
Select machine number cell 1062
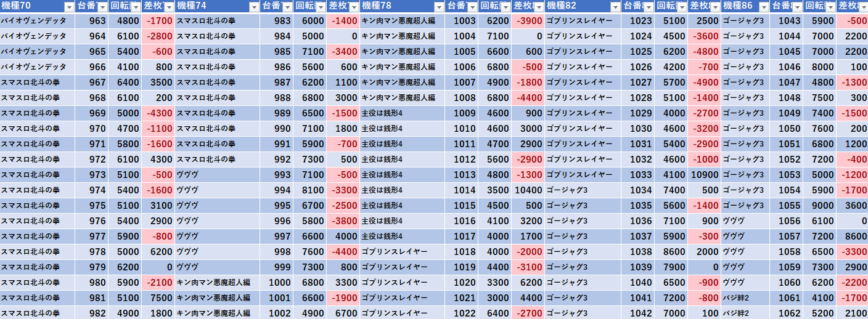click(787, 313)
